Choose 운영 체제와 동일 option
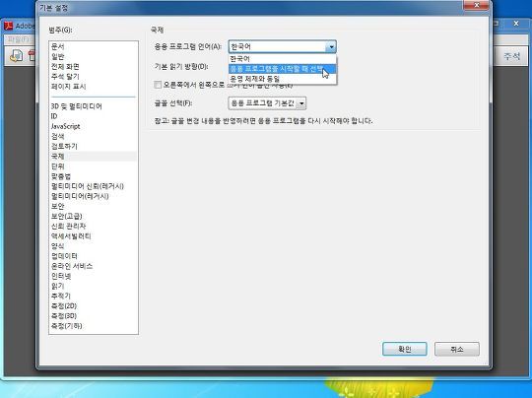 pos(283,79)
